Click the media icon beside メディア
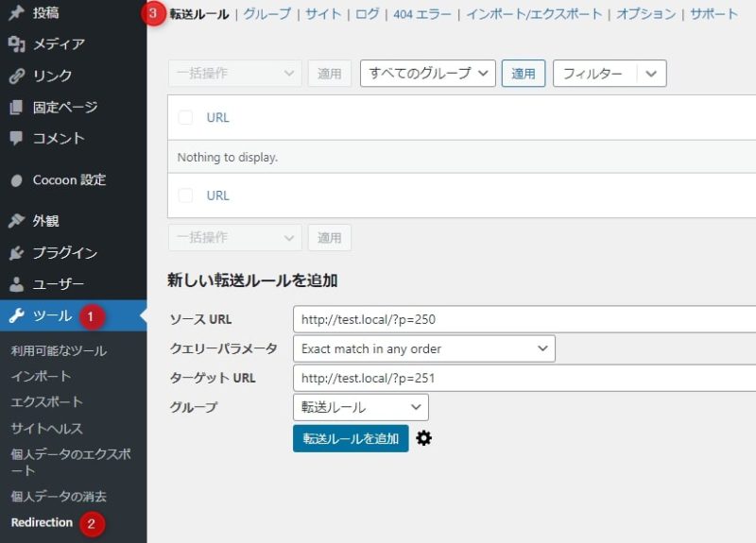Viewport: 756px width, 543px height. [16, 44]
